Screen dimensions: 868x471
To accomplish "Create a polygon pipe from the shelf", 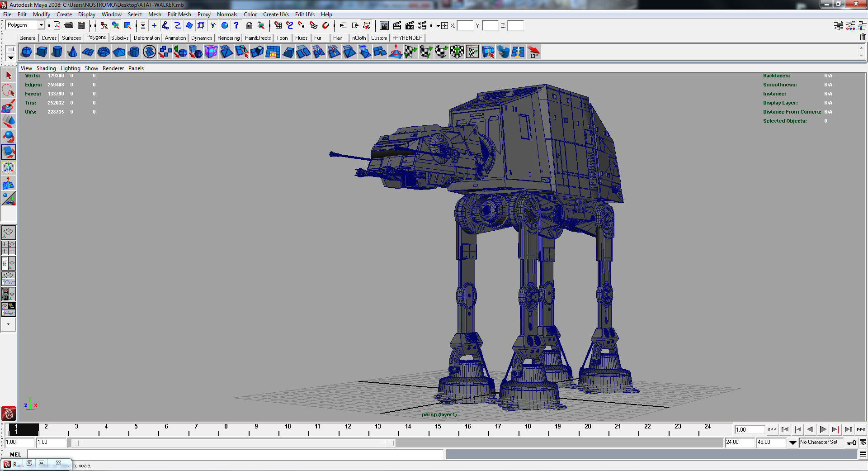I will 134,52.
